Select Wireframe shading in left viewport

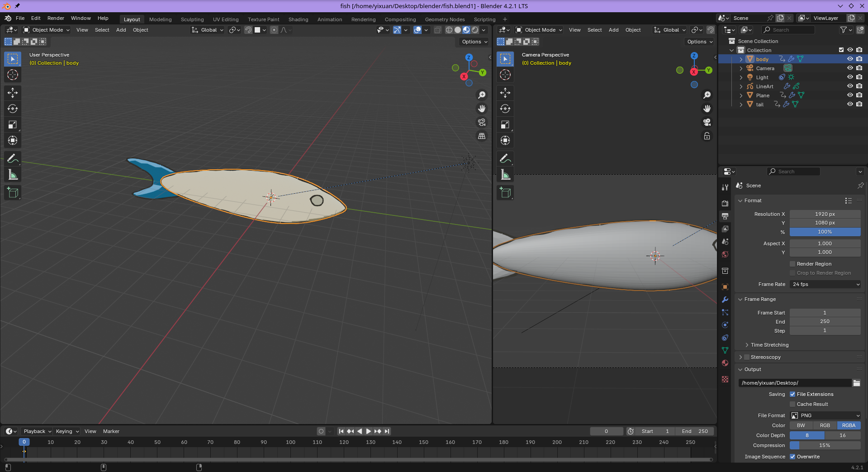click(x=449, y=30)
